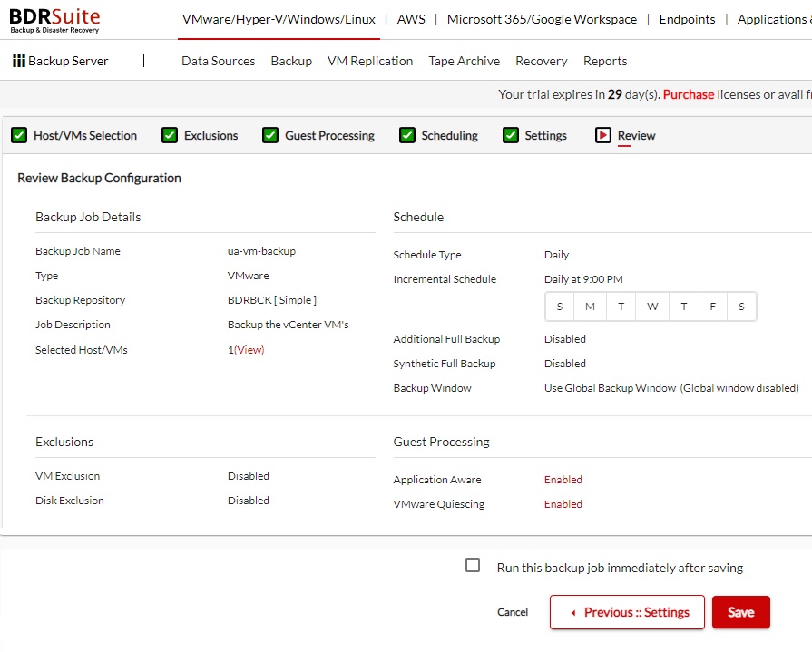Select the Review step label

(636, 136)
